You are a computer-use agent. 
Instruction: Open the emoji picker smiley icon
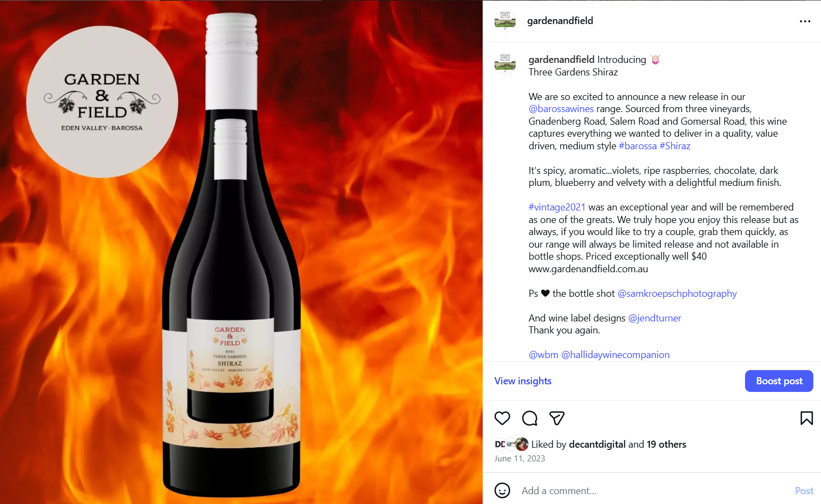pos(502,490)
